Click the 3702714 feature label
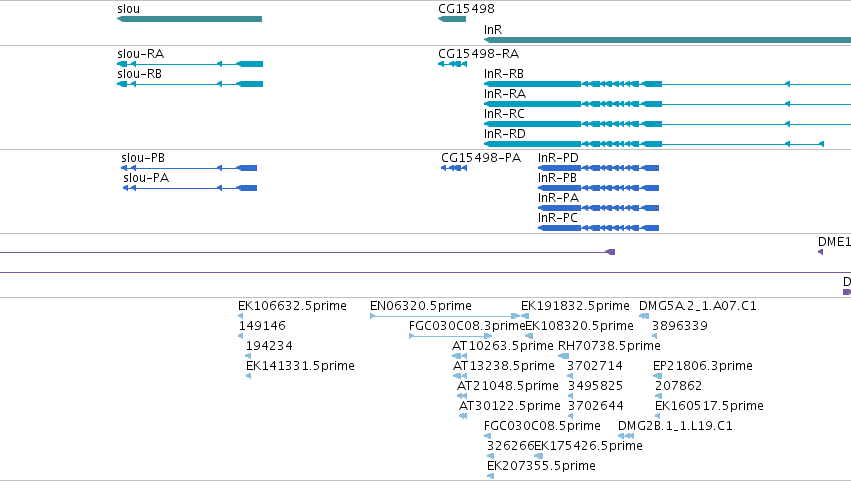Viewport: 851px width, 481px height. 595,366
